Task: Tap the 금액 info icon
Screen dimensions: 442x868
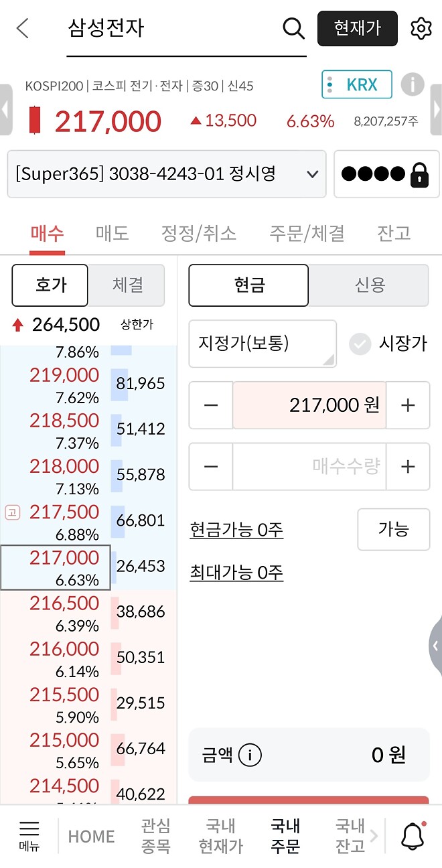Action: (251, 755)
